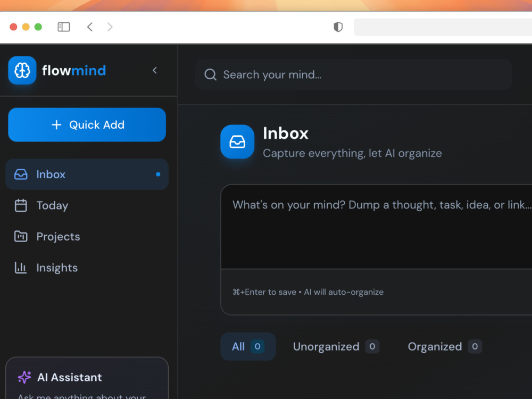532x399 pixels.
Task: Click the Today calendar icon
Action: (x=21, y=205)
